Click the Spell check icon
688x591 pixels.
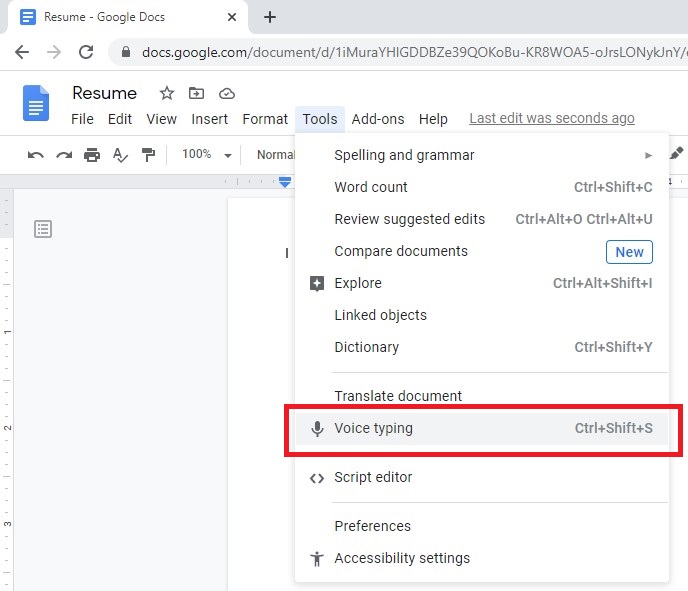pyautogui.click(x=120, y=155)
